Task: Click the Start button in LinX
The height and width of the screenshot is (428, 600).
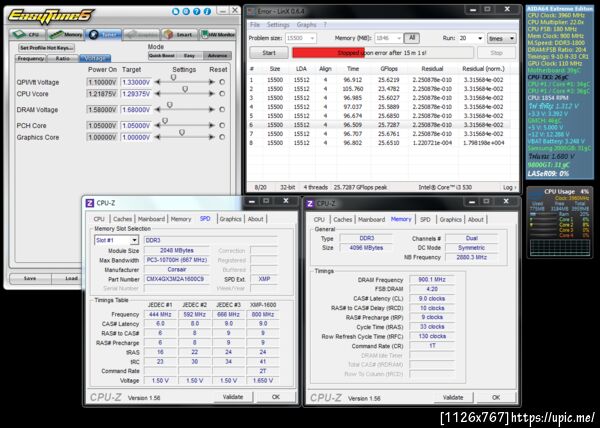Action: [x=269, y=53]
